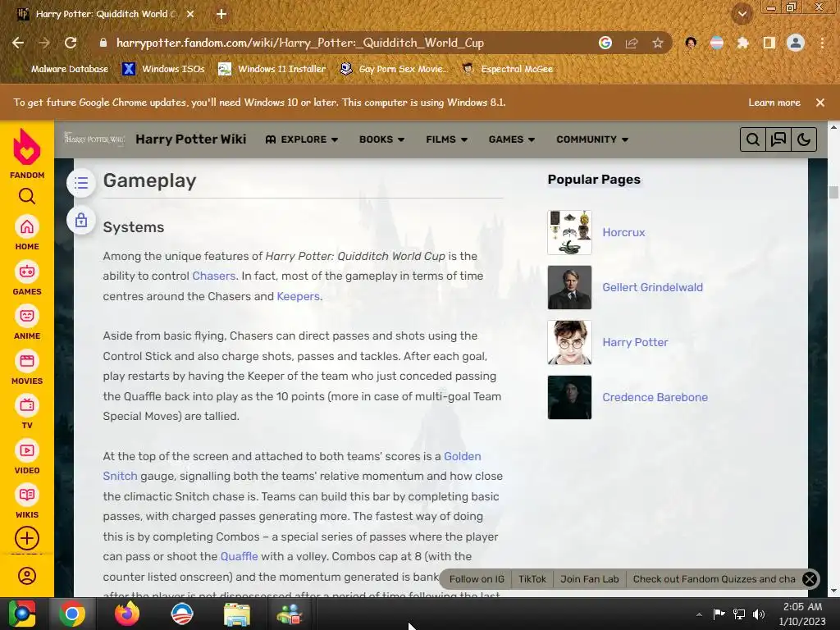Open Fandom Video section in sidebar
Image resolution: width=840 pixels, height=630 pixels.
(x=27, y=458)
